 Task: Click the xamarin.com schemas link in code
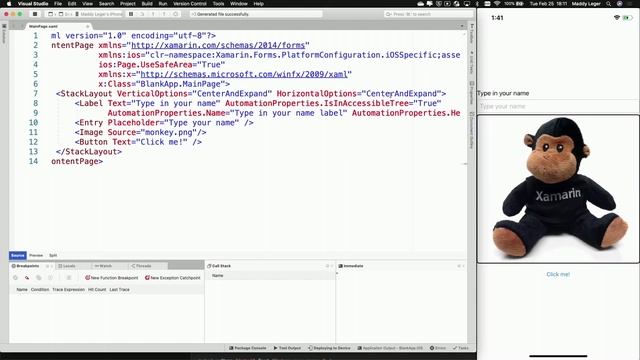point(218,45)
